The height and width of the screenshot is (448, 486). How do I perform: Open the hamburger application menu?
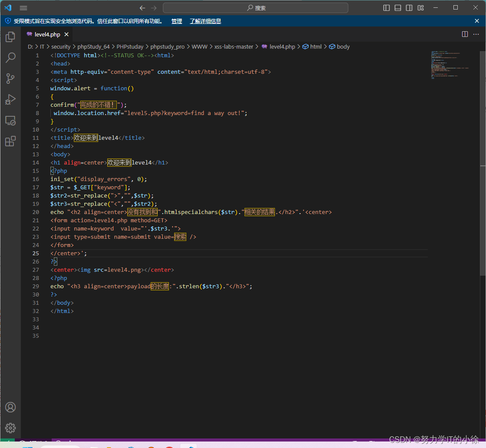pos(23,8)
